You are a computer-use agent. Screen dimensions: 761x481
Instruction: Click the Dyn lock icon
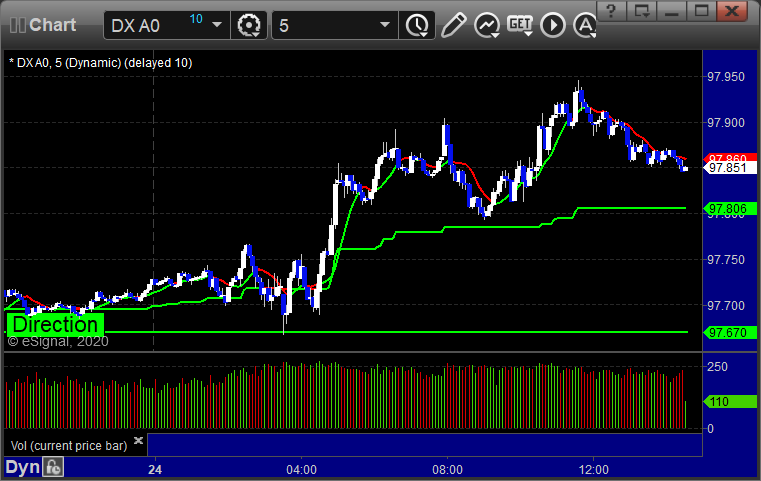coord(53,467)
